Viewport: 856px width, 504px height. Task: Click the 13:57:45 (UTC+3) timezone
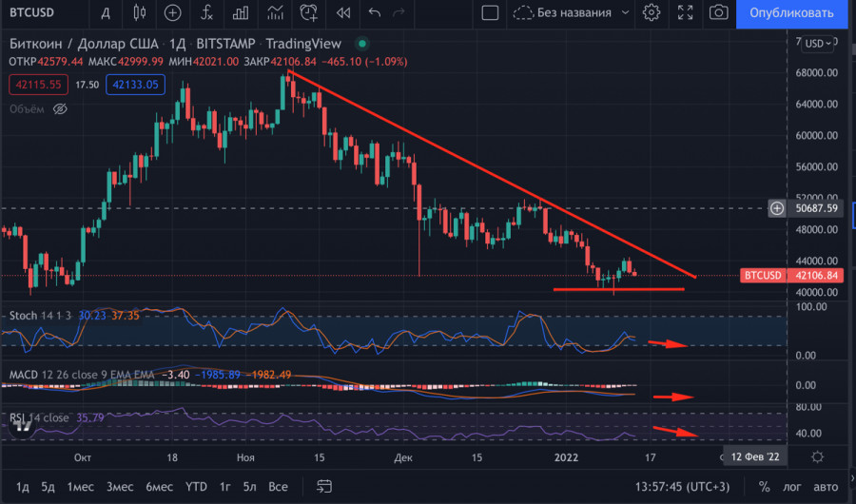tap(682, 487)
